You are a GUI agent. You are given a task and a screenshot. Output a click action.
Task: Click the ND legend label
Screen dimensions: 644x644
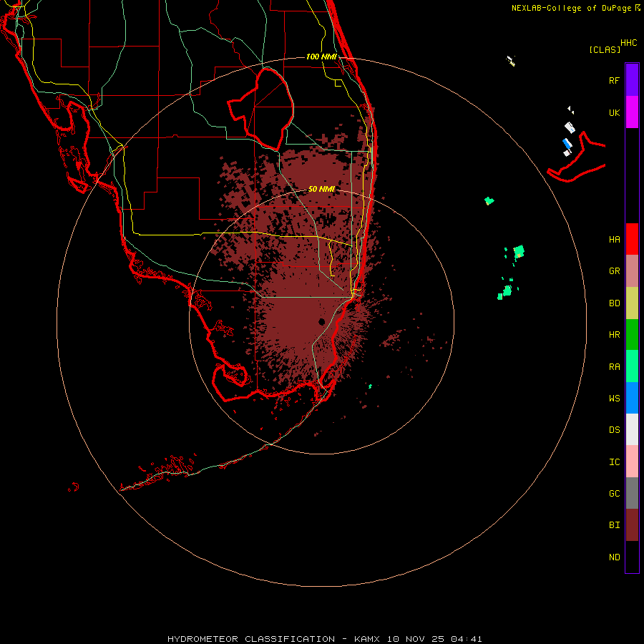coord(614,557)
